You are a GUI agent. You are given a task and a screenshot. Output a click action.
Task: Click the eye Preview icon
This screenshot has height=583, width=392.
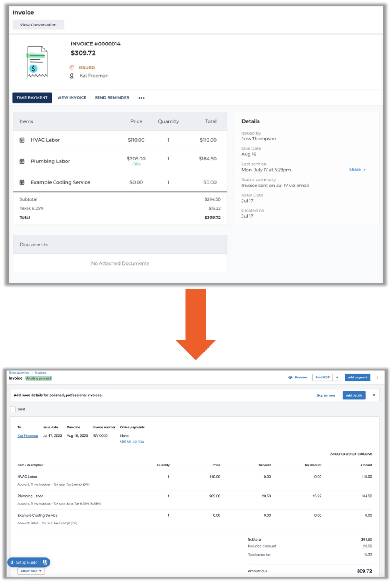290,378
